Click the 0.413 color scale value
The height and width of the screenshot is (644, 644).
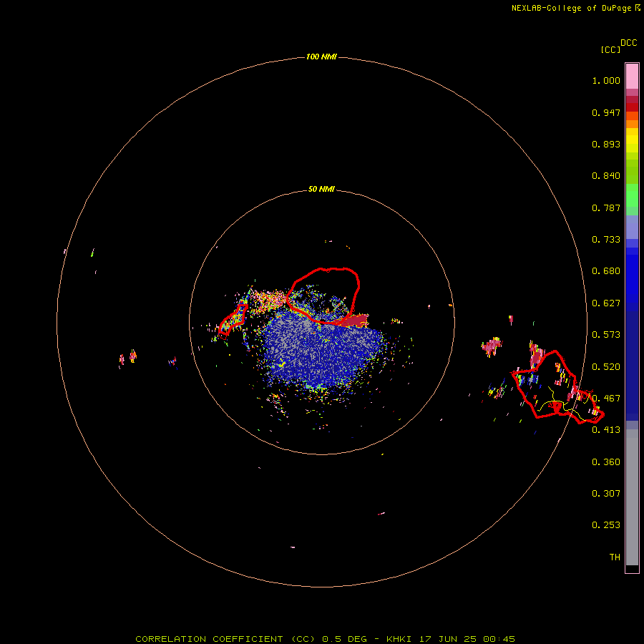click(x=606, y=430)
